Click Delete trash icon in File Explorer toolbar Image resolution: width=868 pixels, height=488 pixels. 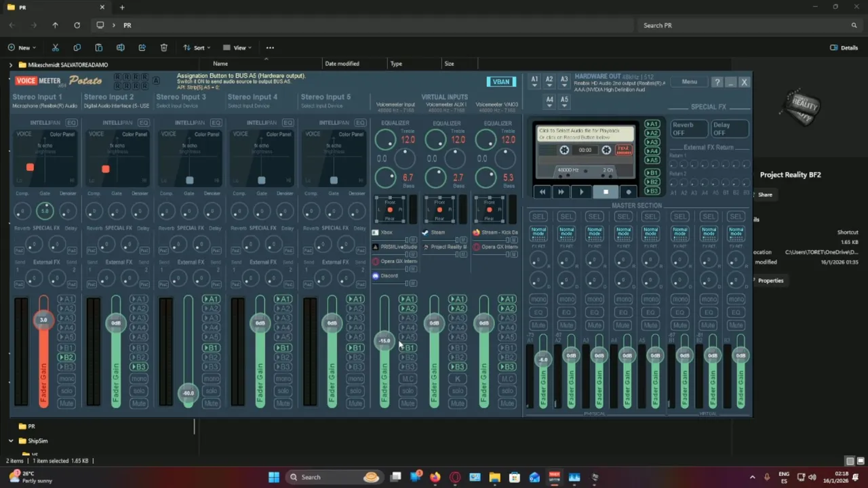point(164,48)
